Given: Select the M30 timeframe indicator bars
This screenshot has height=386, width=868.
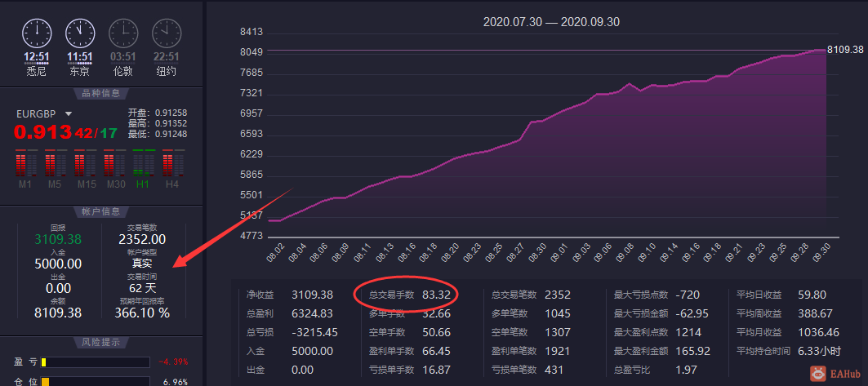Looking at the screenshot, I should tap(114, 163).
